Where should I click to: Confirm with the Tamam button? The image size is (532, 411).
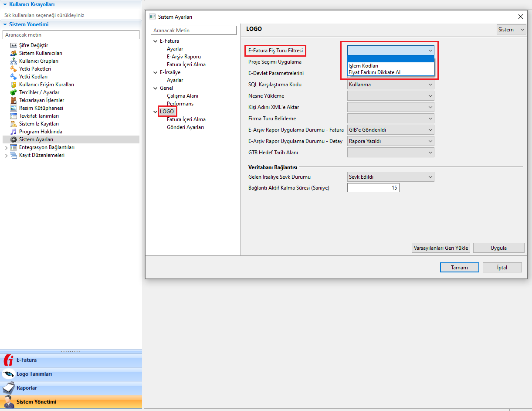click(460, 268)
